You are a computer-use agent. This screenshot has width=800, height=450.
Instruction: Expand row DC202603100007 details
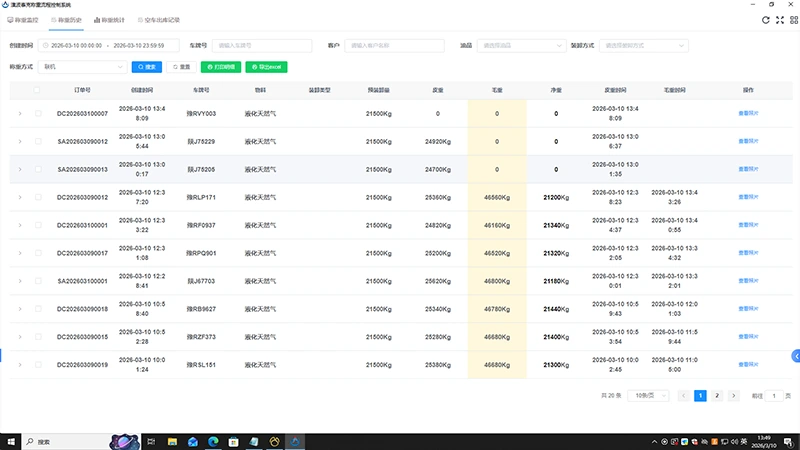click(x=20, y=113)
